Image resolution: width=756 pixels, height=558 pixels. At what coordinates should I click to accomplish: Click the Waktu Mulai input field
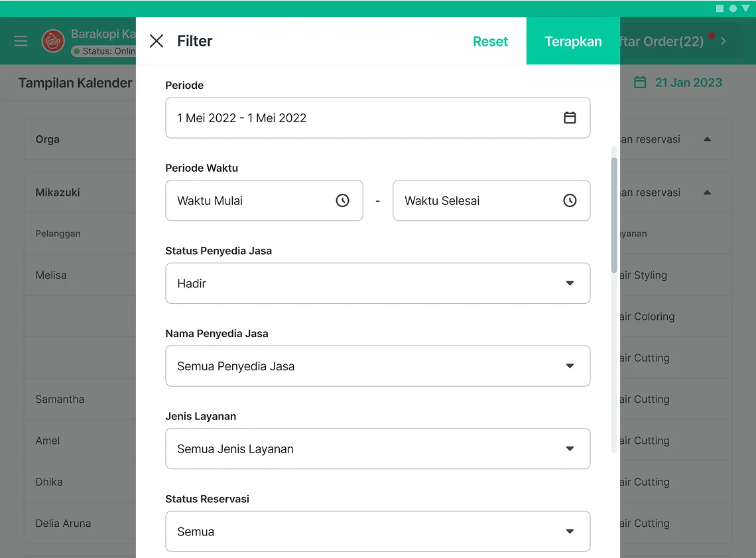click(x=252, y=200)
